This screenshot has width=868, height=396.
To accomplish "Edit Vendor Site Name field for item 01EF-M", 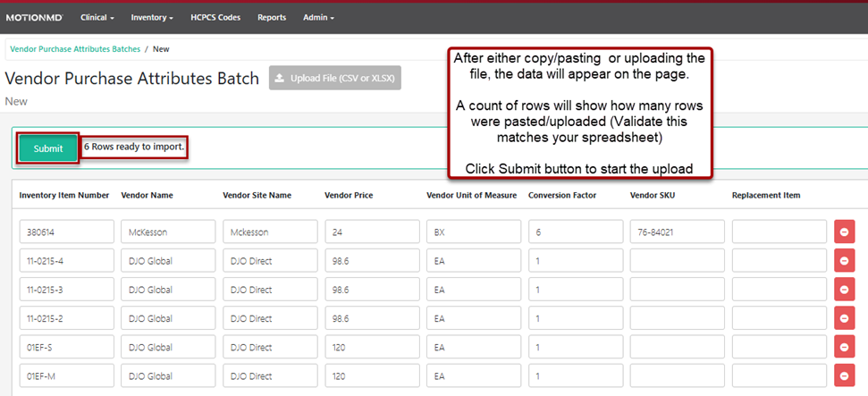I will (270, 376).
